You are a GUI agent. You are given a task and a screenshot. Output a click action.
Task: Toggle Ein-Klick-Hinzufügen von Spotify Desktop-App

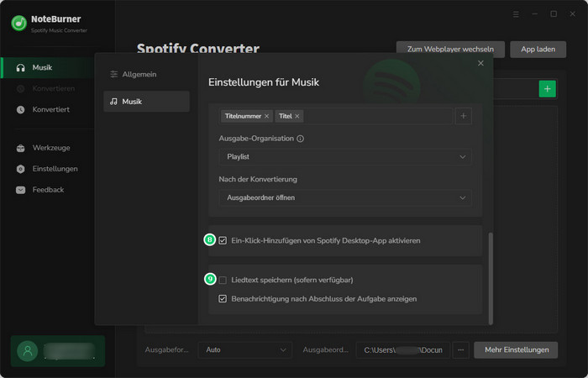coord(223,240)
